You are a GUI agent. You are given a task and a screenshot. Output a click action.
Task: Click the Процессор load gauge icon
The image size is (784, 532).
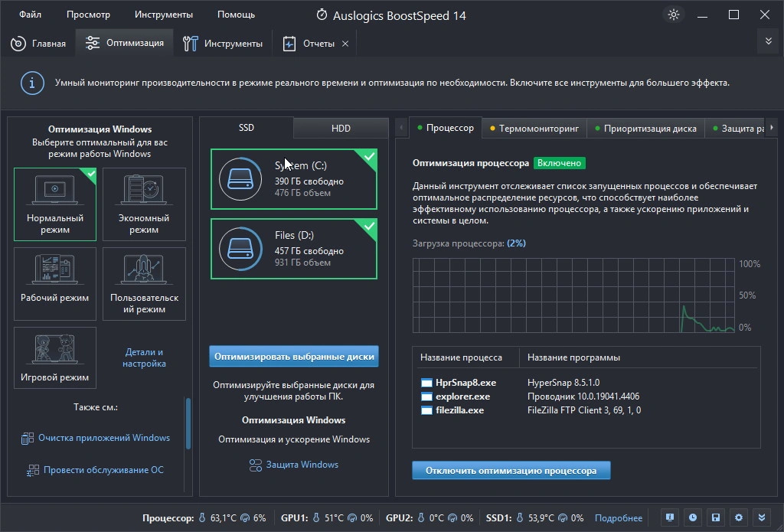coord(245,518)
